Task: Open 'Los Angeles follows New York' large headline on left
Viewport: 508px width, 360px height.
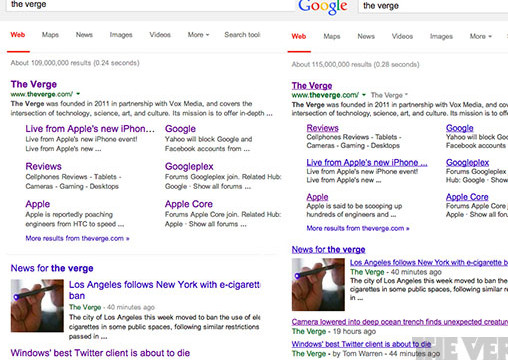Action: click(x=164, y=290)
